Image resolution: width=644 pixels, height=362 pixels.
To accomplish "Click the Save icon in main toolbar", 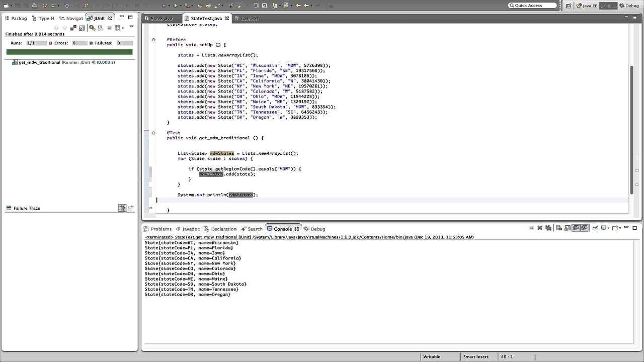I will [18, 6].
